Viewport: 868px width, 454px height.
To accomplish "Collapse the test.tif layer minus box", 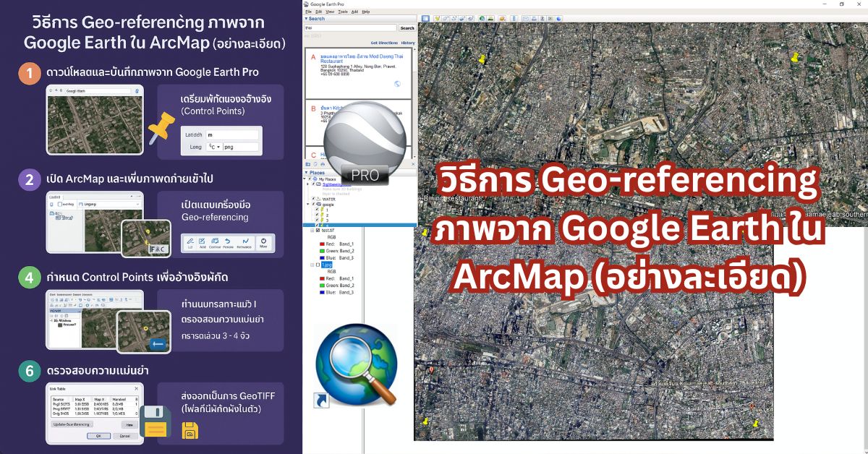I will 312,231.
